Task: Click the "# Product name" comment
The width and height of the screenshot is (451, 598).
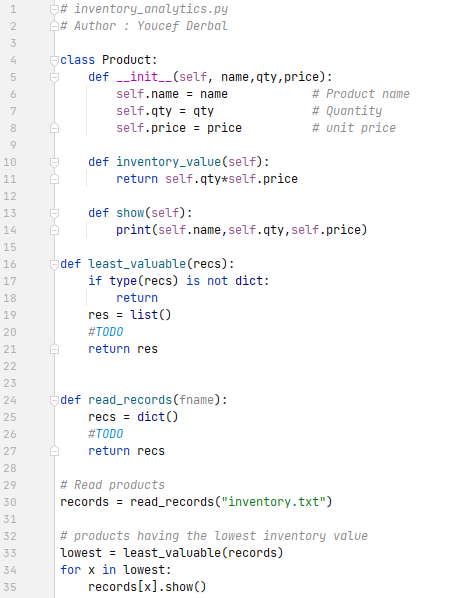Action: click(x=361, y=94)
